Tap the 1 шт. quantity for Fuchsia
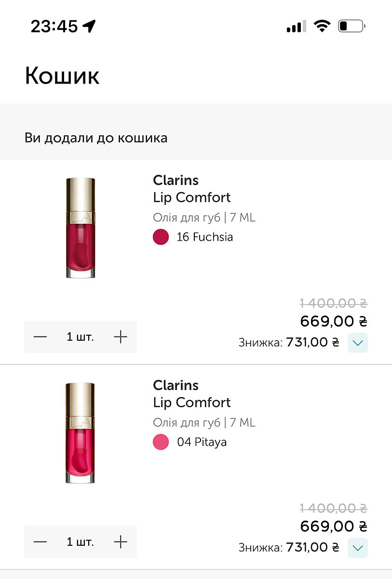The height and width of the screenshot is (579, 392). [x=80, y=337]
